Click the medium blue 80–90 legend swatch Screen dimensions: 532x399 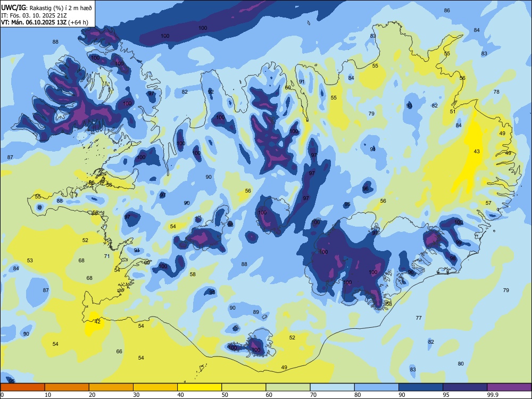coord(377,387)
